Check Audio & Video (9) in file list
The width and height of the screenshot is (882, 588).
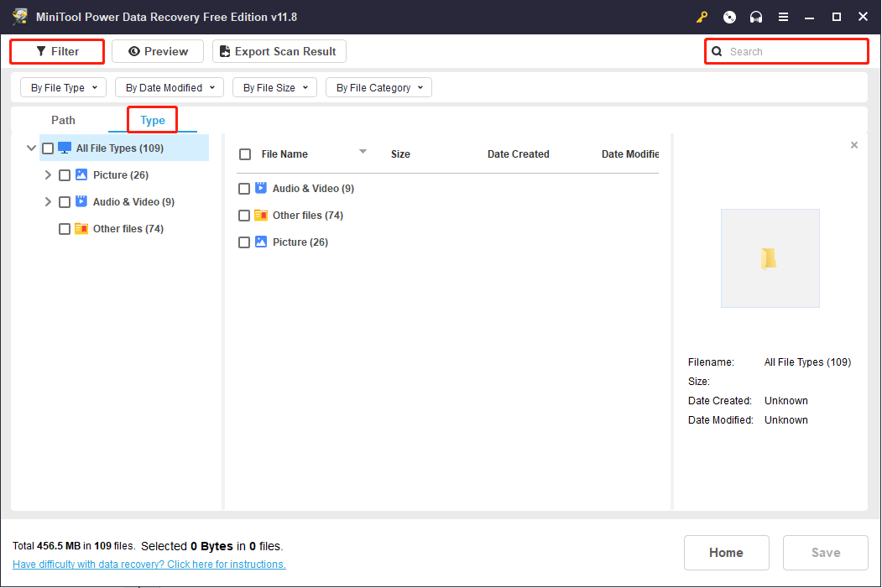(244, 189)
